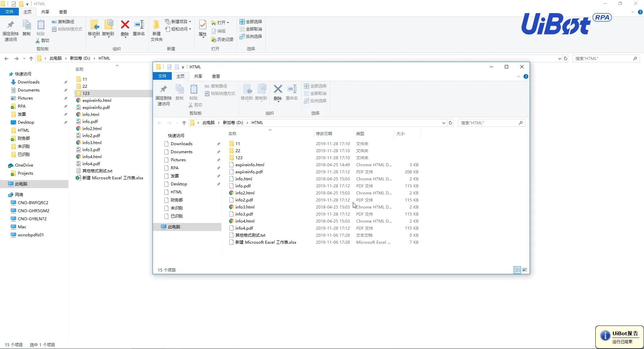
Task: Open the recent locations dropdown in the background window
Action: pyautogui.click(x=24, y=58)
